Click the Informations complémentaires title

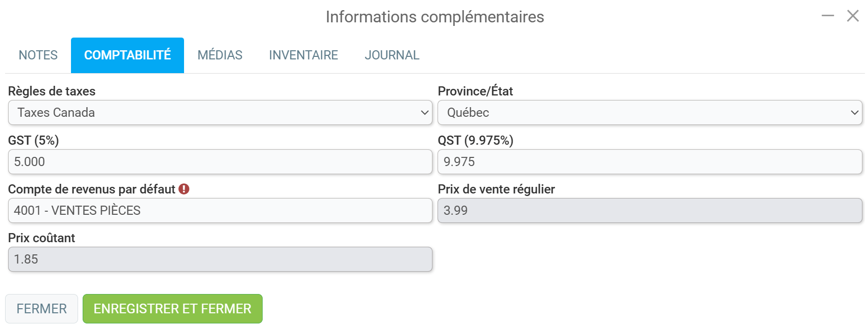pos(435,17)
